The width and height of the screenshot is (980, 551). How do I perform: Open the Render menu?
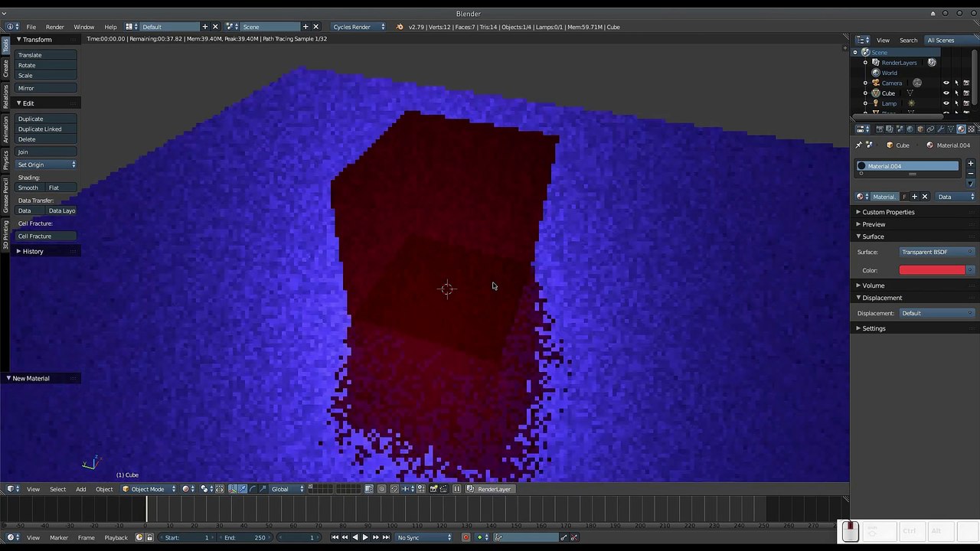[x=54, y=27]
